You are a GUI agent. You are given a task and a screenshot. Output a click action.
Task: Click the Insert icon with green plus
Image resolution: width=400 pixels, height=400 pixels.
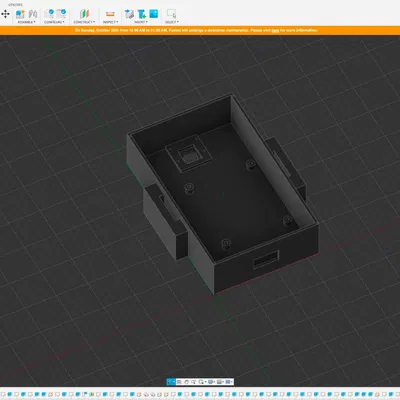coord(141,14)
